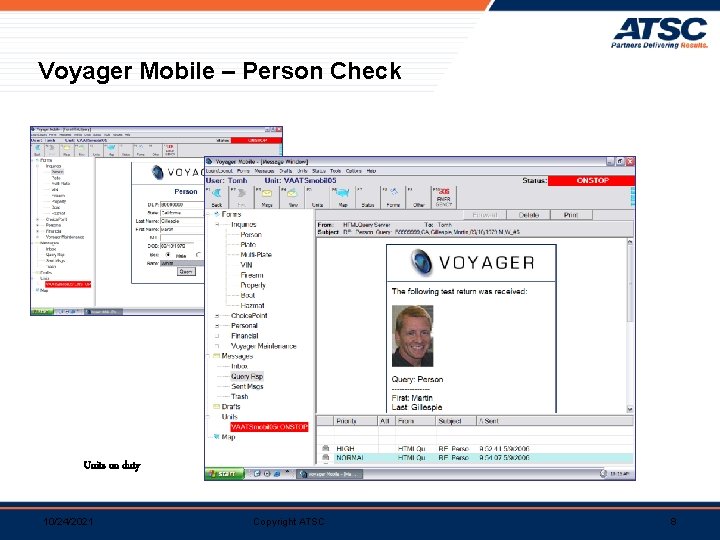Collapse the Inquiries tree node
Viewport: 720px width, 540px height.
pos(218,225)
